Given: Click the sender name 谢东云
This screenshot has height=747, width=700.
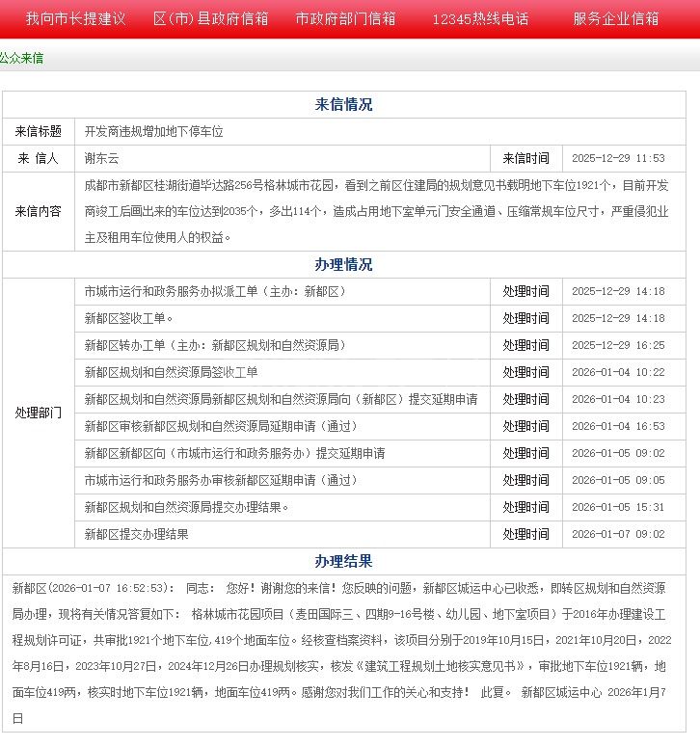Looking at the screenshot, I should tap(101, 158).
